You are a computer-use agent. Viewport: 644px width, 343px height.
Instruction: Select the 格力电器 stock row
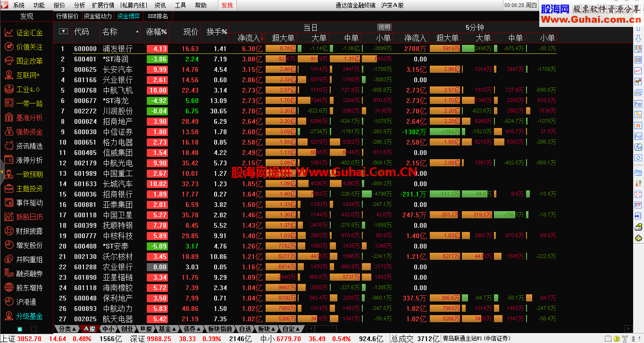pos(305,142)
